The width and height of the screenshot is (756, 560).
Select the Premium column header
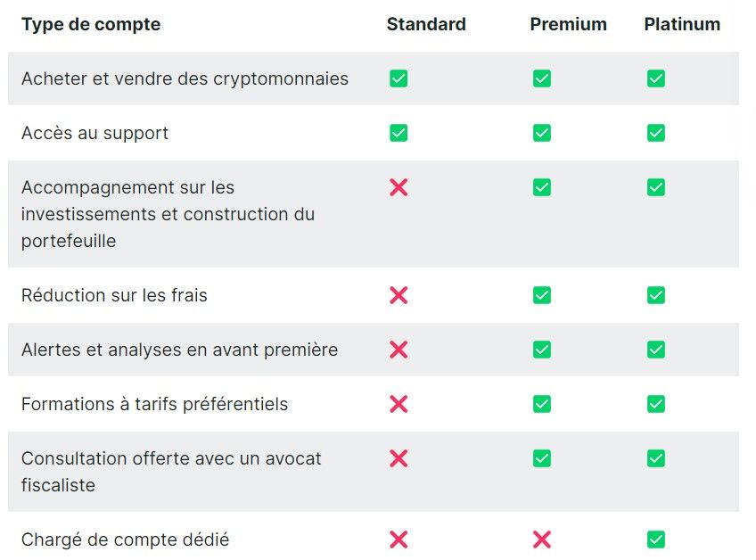[x=569, y=24]
